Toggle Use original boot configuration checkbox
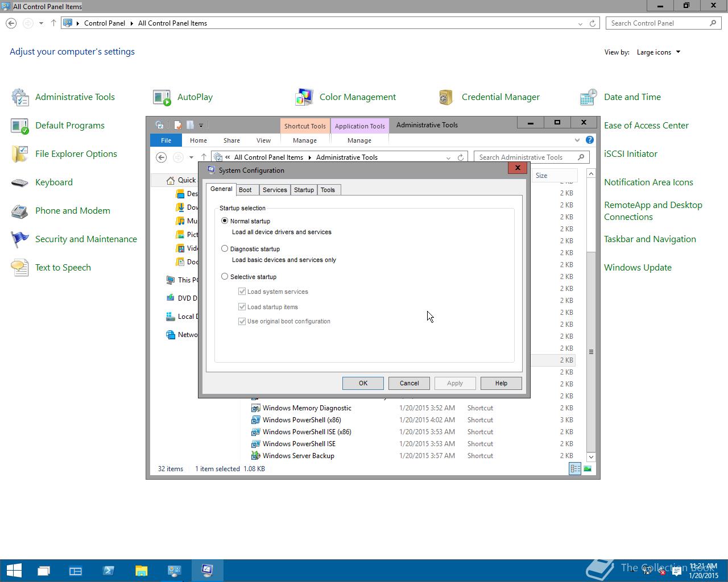Image resolution: width=728 pixels, height=582 pixels. tap(242, 321)
